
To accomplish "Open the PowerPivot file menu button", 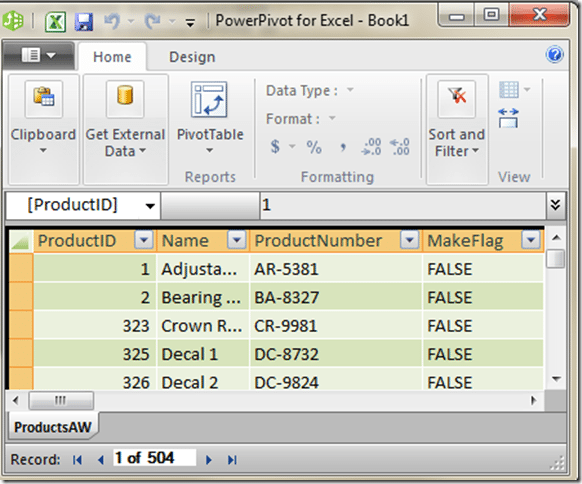I will (x=39, y=56).
